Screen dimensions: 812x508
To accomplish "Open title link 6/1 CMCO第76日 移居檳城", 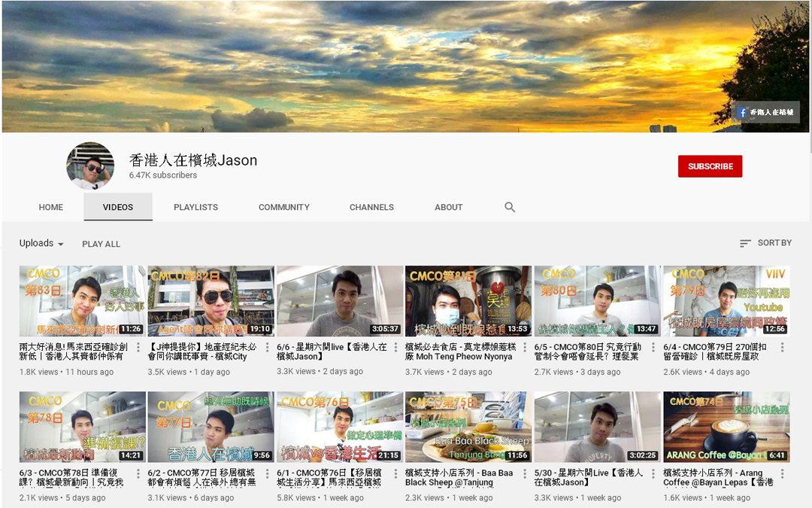I will click(329, 477).
